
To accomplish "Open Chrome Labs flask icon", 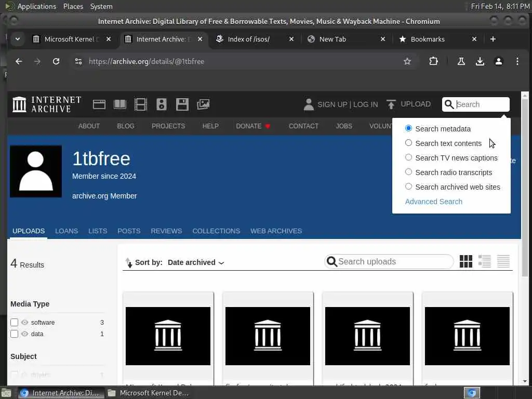I will (461, 61).
